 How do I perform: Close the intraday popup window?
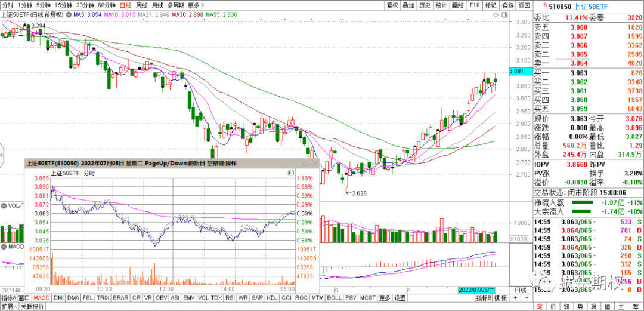point(314,162)
